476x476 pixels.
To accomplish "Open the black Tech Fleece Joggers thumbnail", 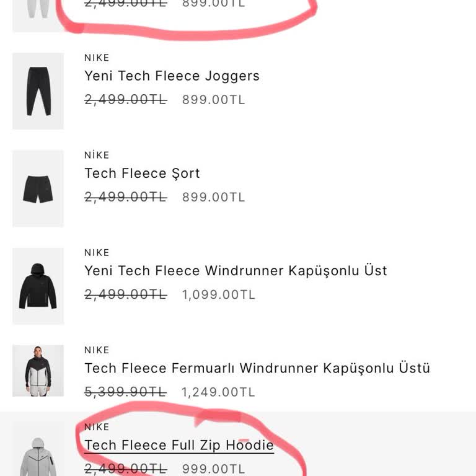I will tap(38, 91).
